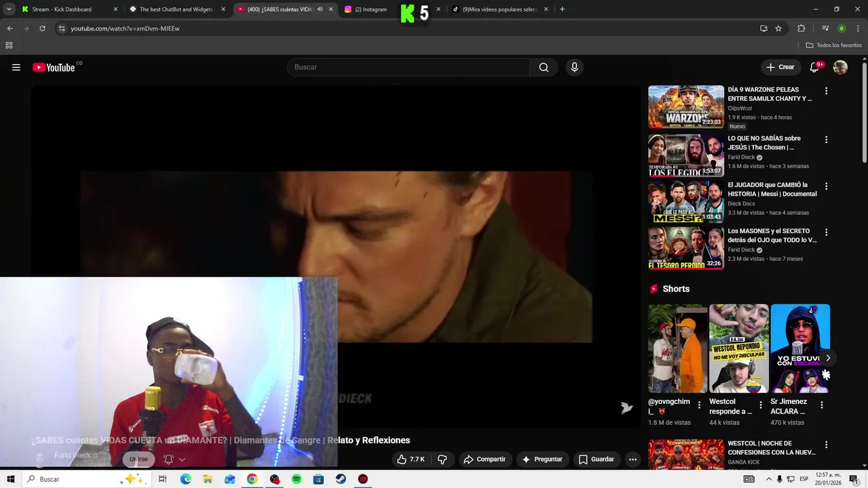Click the Chrome address bar URL
This screenshot has height=488, width=868.
click(x=125, y=28)
